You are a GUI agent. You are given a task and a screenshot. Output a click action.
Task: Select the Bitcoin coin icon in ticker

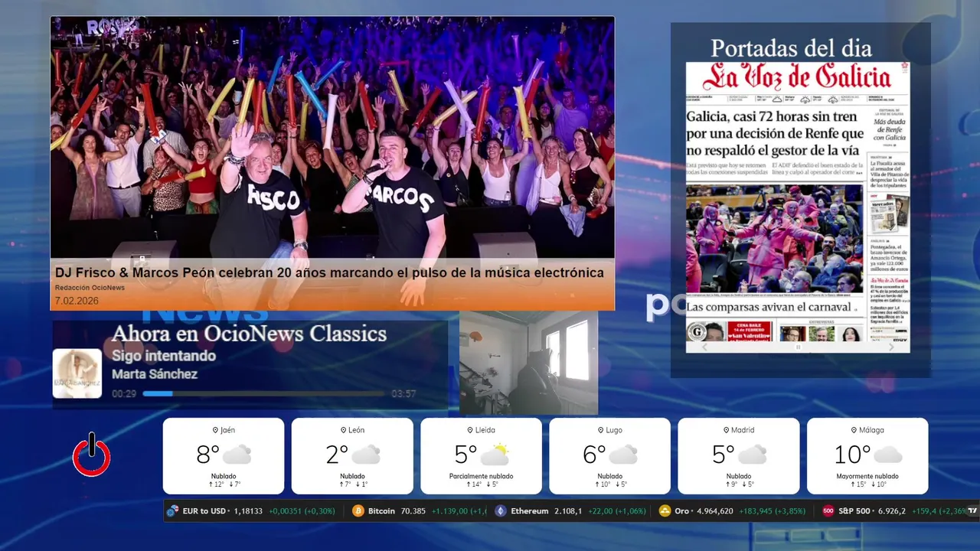(x=358, y=511)
